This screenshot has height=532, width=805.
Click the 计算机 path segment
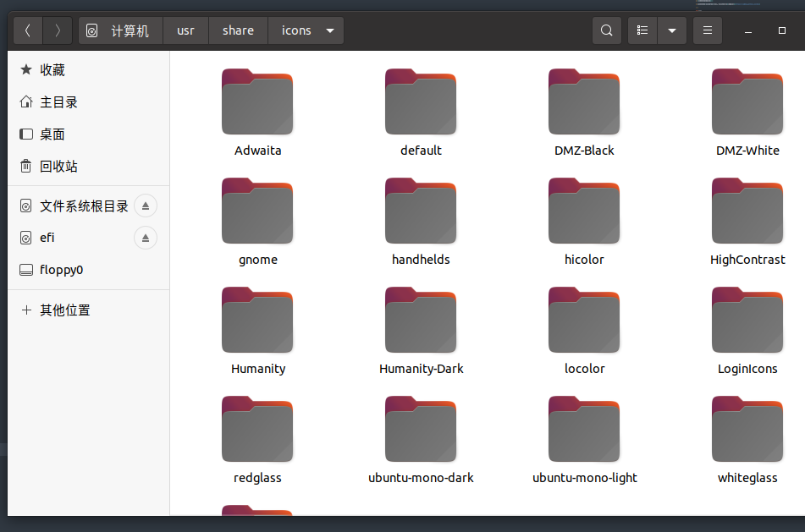[x=121, y=30]
